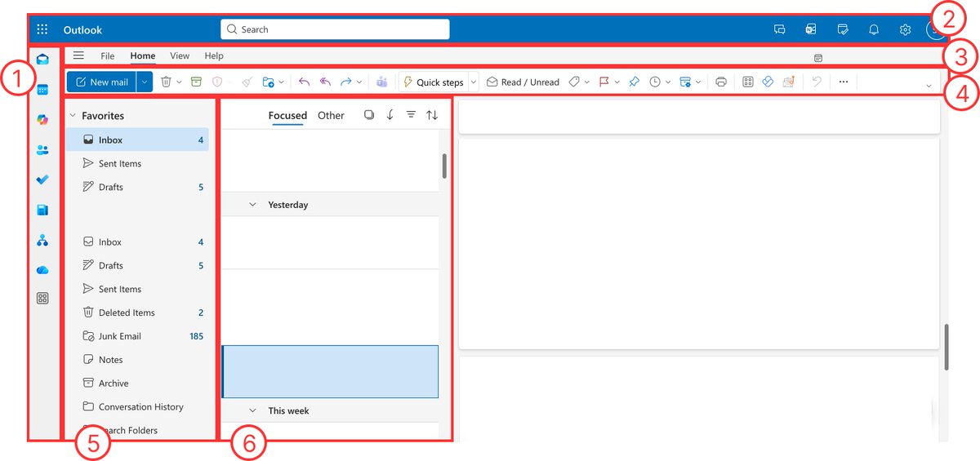Click the New mail button
Viewport: 980px width, 461px height.
pyautogui.click(x=101, y=82)
